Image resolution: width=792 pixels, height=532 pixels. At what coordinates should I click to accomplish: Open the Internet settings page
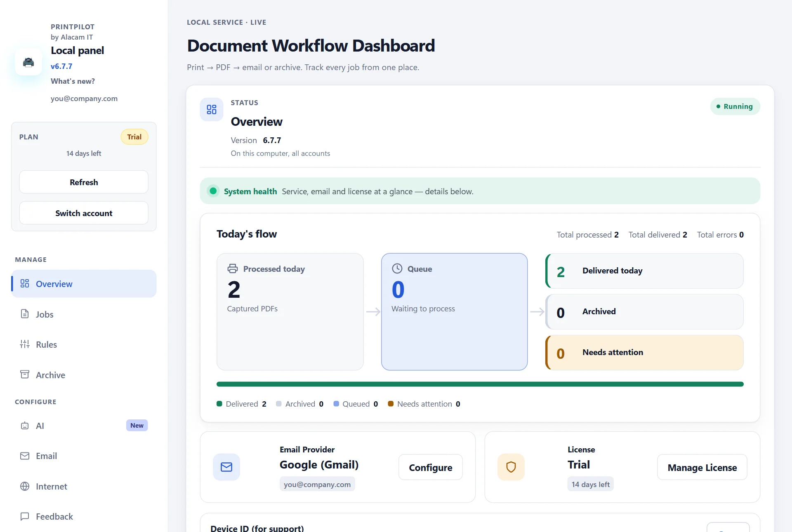pyautogui.click(x=84, y=486)
